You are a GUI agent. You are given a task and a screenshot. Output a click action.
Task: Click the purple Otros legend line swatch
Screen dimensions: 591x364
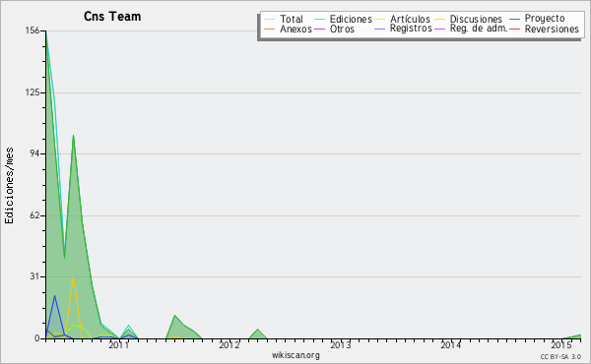[319, 29]
